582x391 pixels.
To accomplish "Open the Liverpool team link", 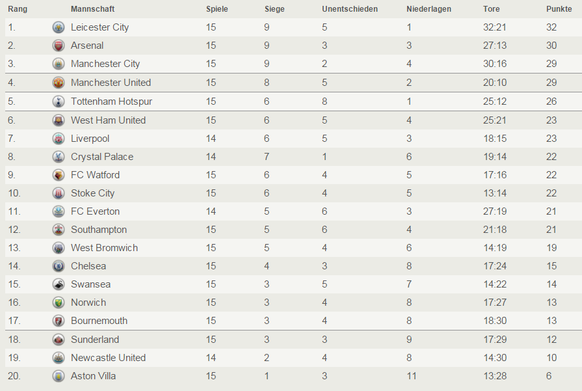I will (x=90, y=139).
